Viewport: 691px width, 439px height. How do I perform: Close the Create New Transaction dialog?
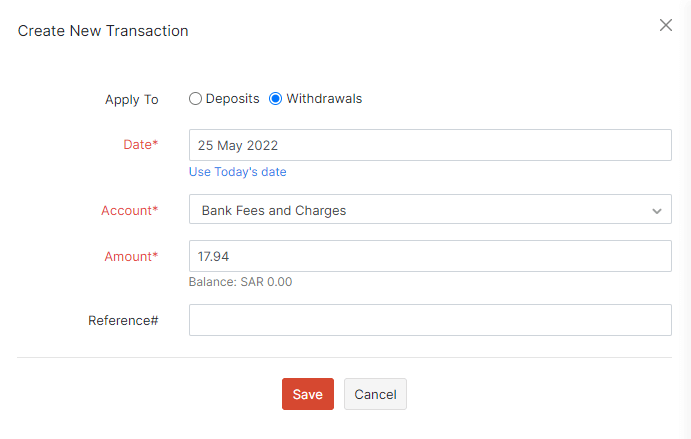tap(666, 25)
